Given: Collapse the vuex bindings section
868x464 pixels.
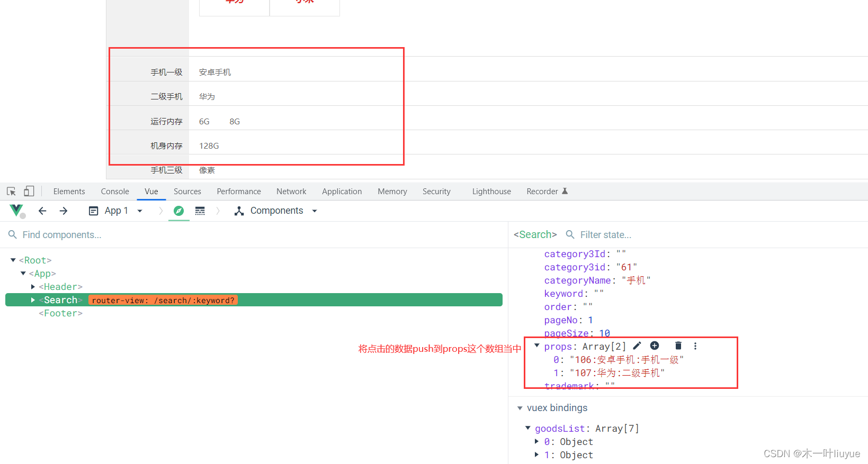Looking at the screenshot, I should pos(520,408).
